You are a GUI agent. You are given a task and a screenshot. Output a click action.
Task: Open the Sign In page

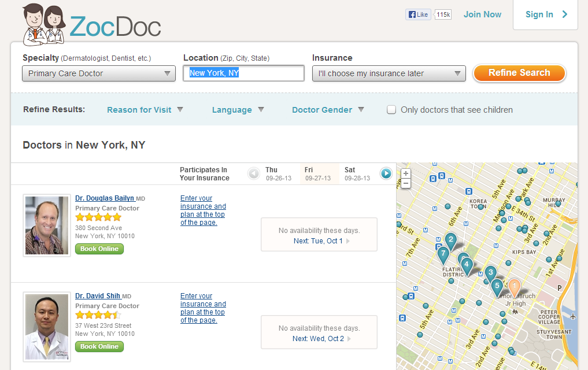click(545, 14)
